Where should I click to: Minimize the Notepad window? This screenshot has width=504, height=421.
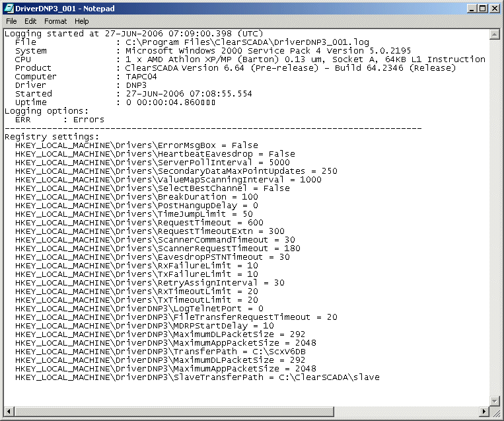472,9
